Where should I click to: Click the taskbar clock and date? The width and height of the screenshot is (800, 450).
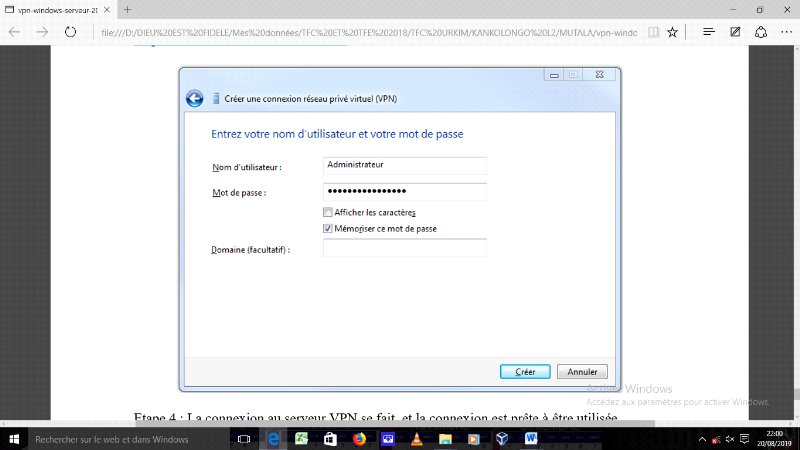[774, 439]
